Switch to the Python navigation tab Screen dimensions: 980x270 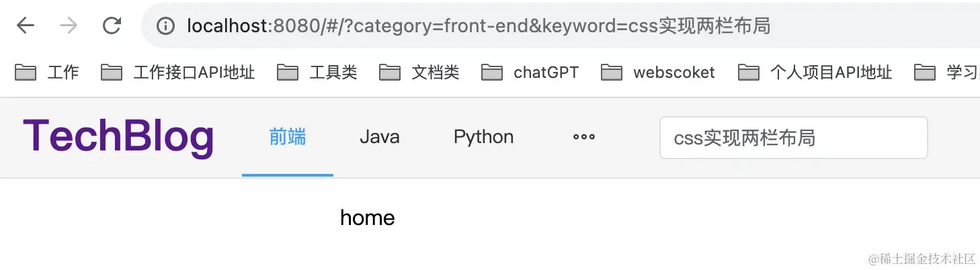pos(483,137)
